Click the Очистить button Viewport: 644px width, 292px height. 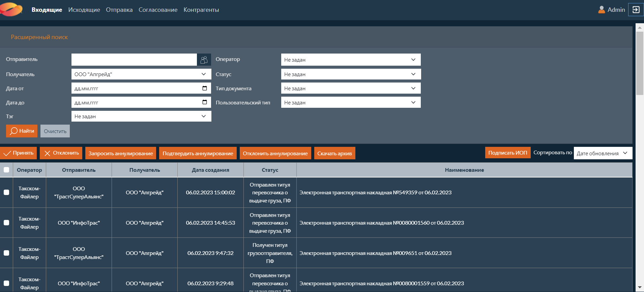55,131
